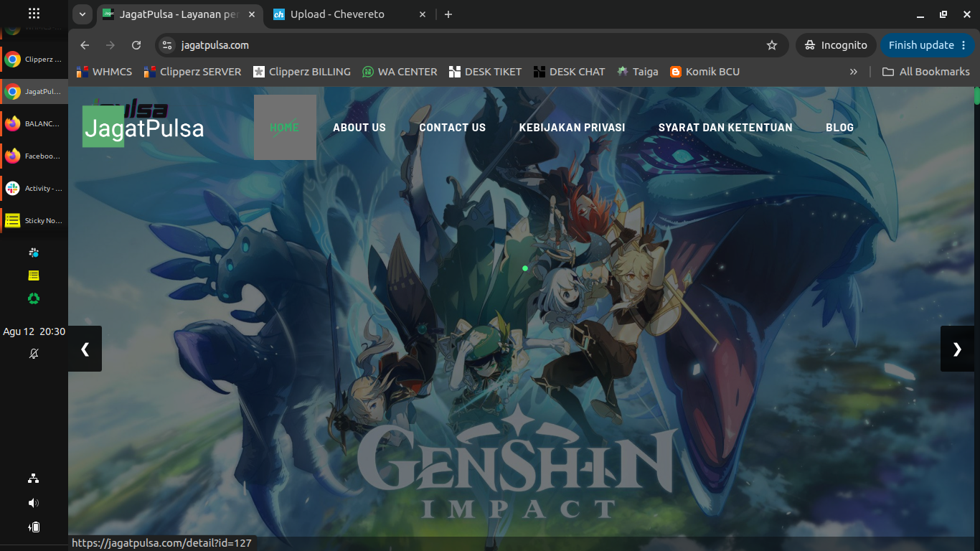Open the Chrome three-dot menu
Image resolution: width=980 pixels, height=551 pixels.
[x=963, y=45]
